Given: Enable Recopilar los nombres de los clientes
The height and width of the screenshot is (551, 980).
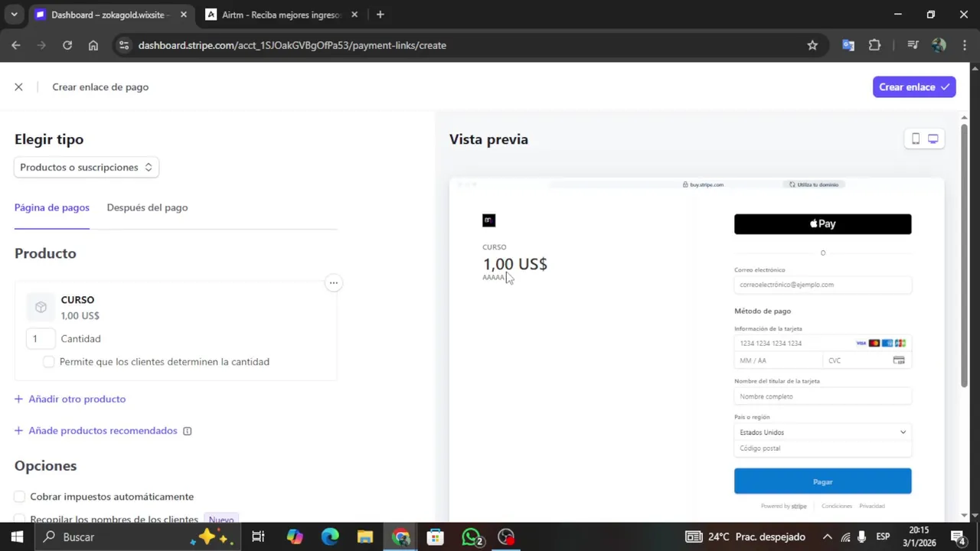Looking at the screenshot, I should 20,520.
